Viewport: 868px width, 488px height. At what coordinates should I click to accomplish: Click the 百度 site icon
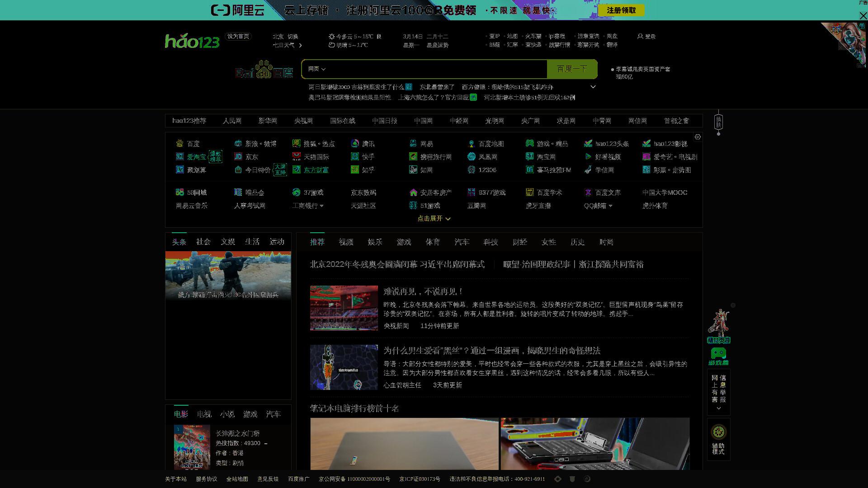coord(179,143)
